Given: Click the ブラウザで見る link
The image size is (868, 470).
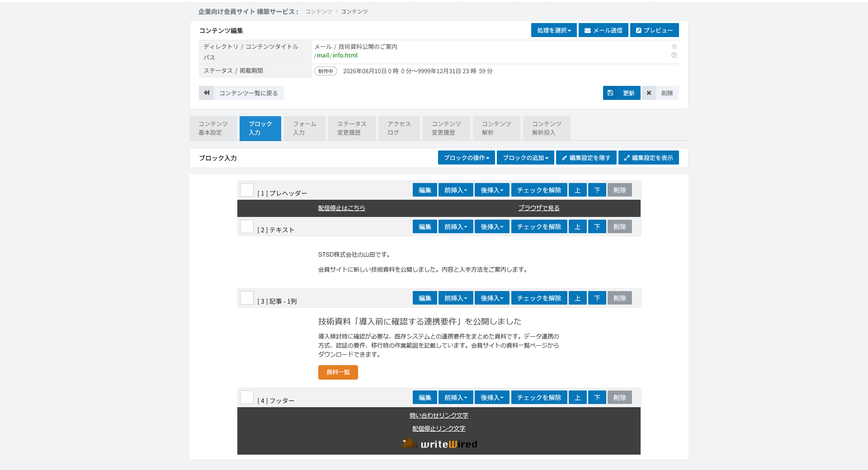Looking at the screenshot, I should point(539,208).
